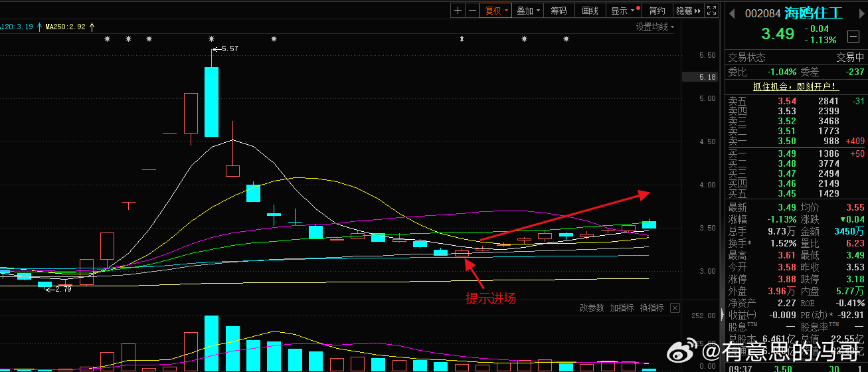Screen dimensions: 868x372
Task: Zoom out the chart with minus button
Action: coord(472,10)
